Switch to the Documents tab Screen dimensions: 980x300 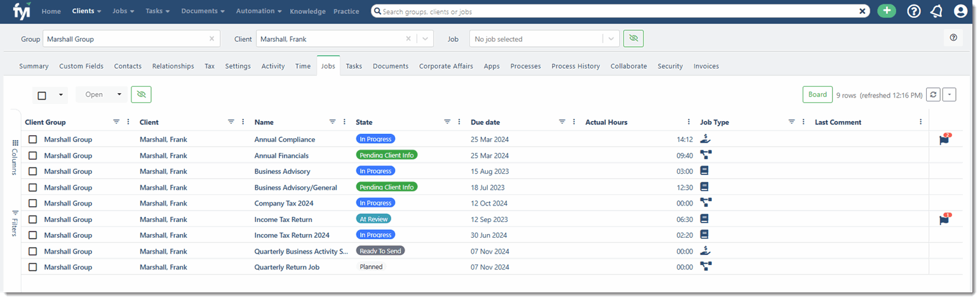point(391,66)
